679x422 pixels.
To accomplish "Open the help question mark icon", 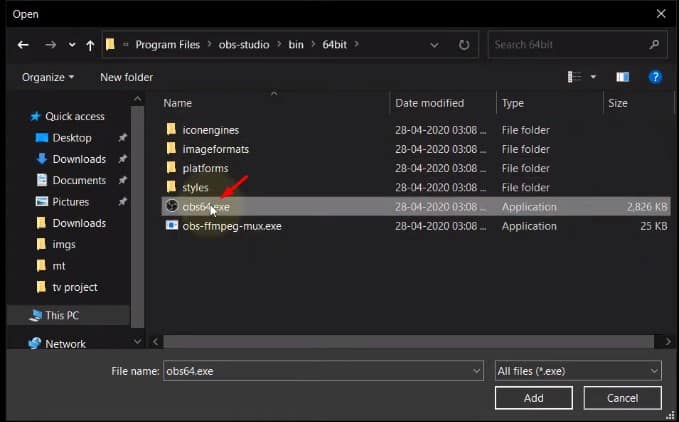I will click(x=655, y=77).
